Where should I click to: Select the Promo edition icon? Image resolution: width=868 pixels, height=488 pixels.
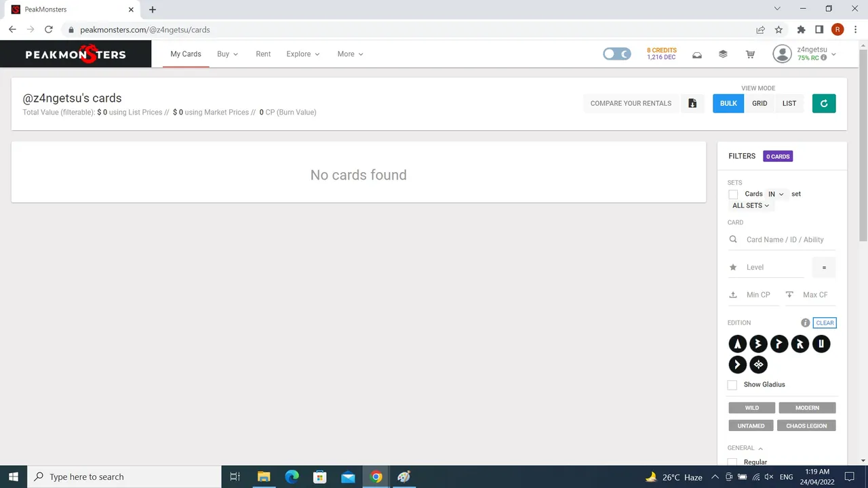tap(779, 344)
